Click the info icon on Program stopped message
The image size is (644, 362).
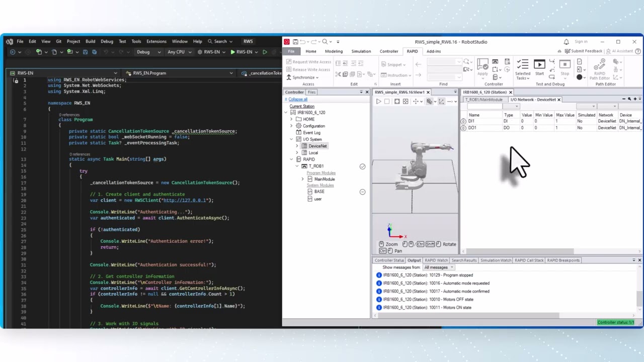(x=379, y=275)
